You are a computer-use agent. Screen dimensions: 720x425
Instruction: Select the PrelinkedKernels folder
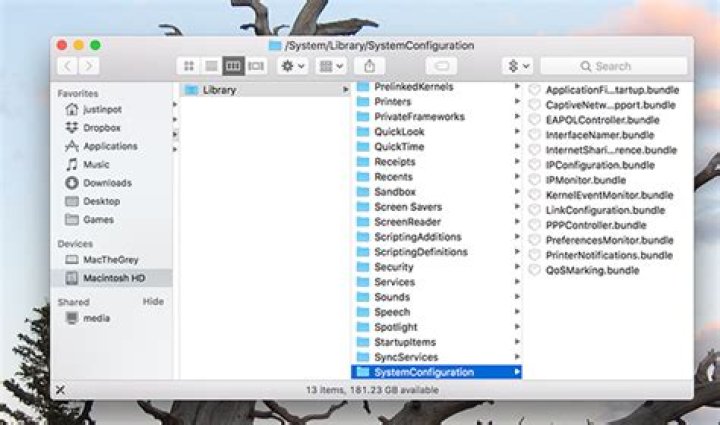[439, 87]
